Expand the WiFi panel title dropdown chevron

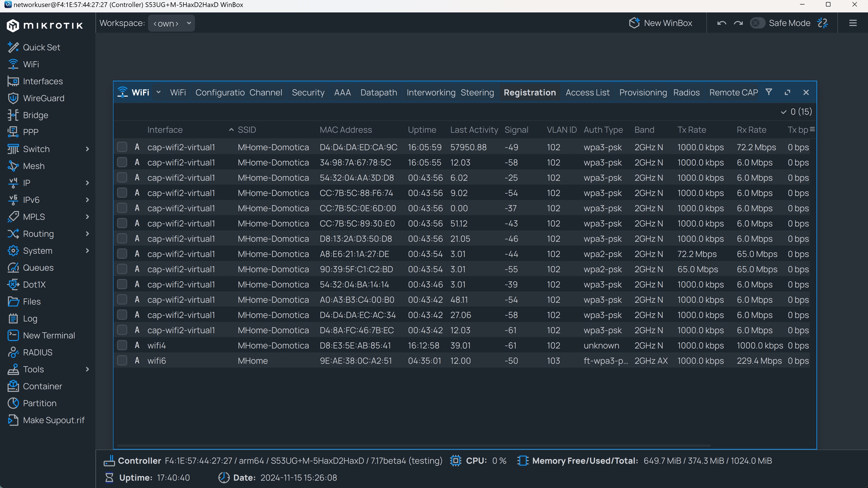[x=158, y=92]
